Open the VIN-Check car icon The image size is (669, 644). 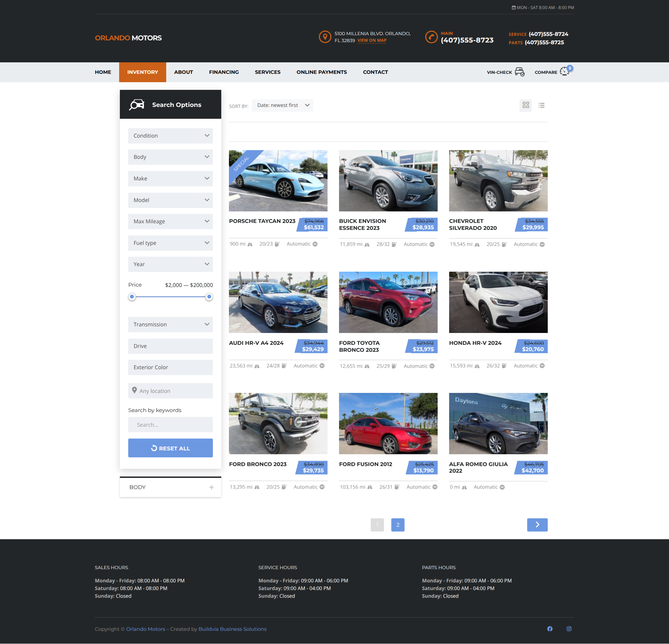519,72
